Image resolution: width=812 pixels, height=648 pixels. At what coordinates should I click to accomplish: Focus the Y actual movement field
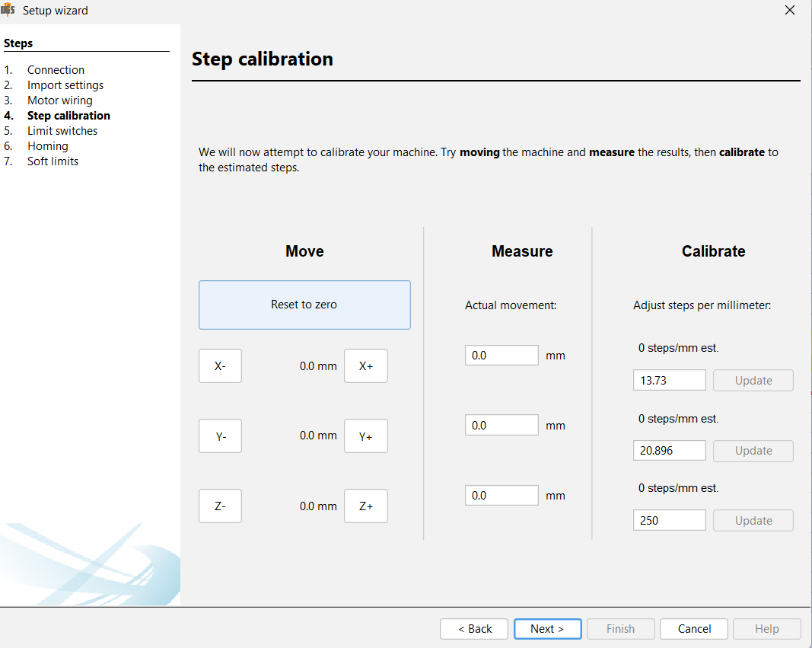[502, 425]
